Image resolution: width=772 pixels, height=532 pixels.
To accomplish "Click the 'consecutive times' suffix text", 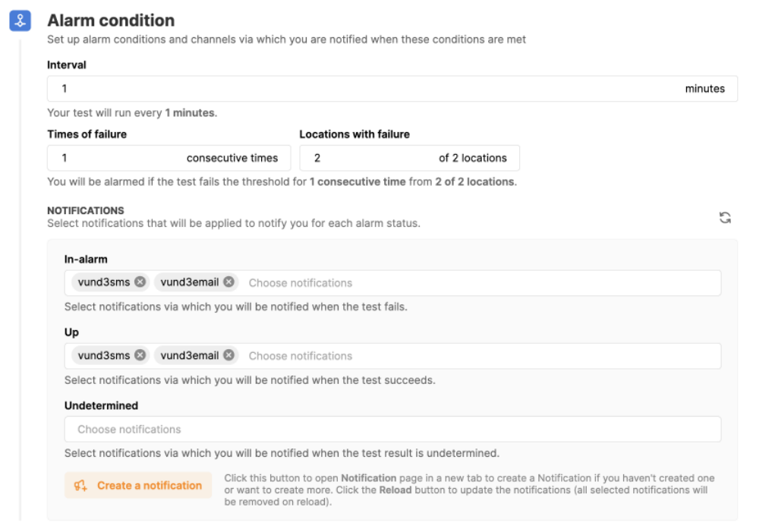I will pyautogui.click(x=232, y=158).
